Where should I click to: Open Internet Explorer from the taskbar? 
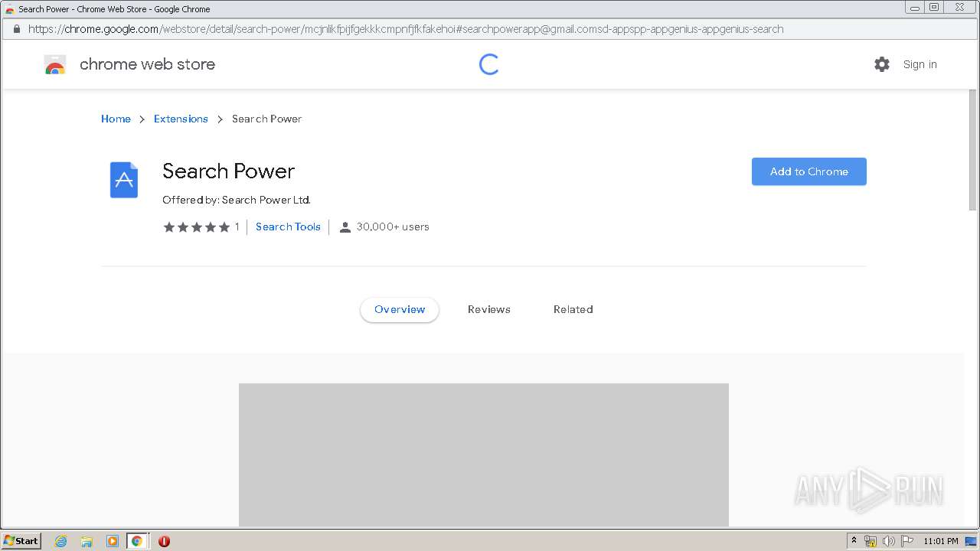click(61, 541)
